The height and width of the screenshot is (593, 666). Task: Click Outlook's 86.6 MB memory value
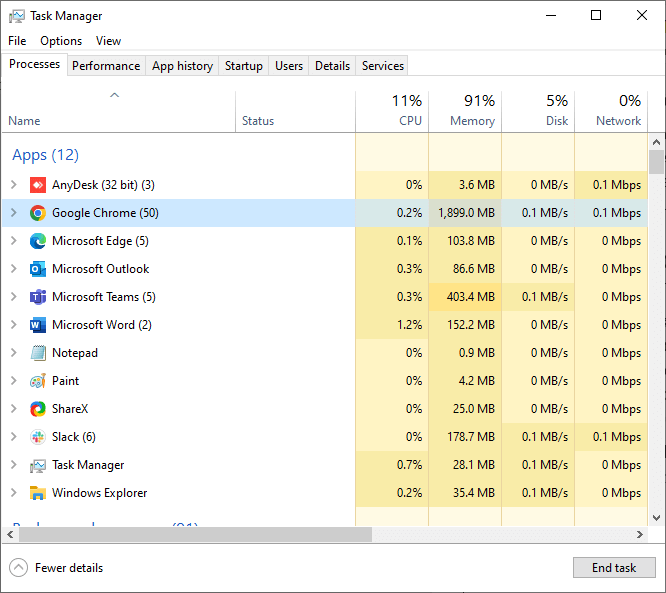coord(474,269)
